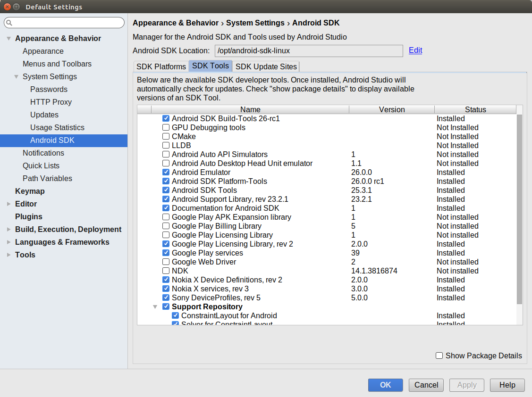
Task: Select HTTP Proxy settings
Action: pyautogui.click(x=51, y=102)
